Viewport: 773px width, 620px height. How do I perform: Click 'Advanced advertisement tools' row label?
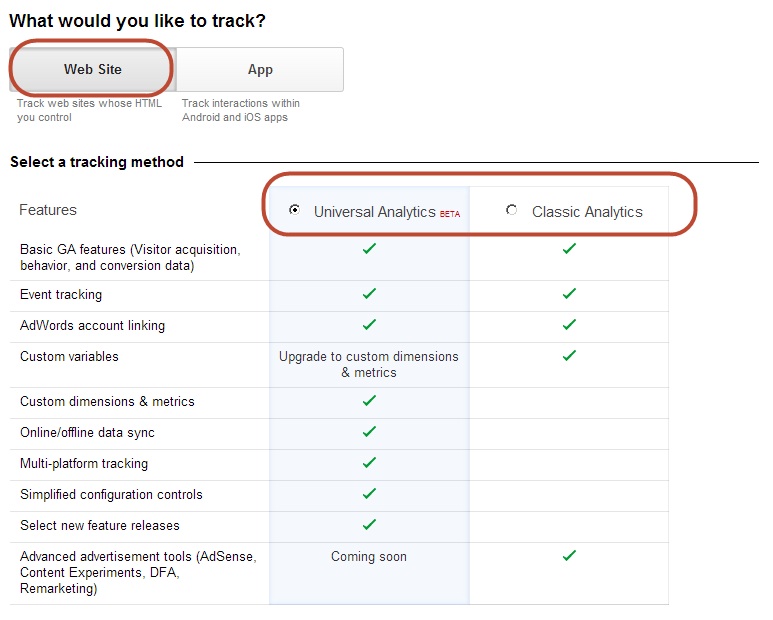[x=138, y=572]
